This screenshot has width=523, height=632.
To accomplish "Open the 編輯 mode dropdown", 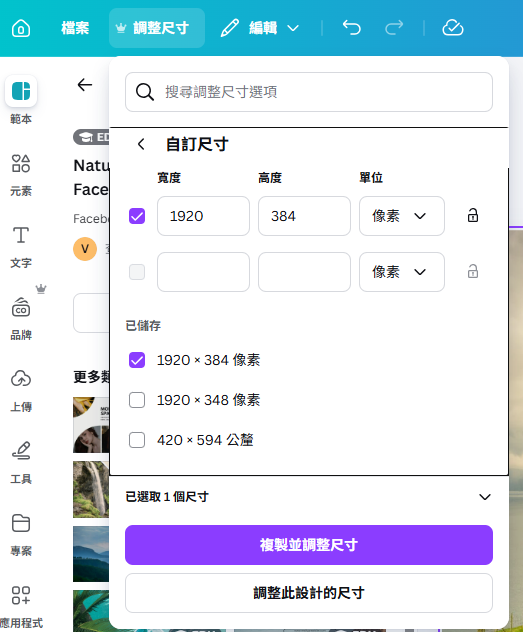I will coord(260,28).
